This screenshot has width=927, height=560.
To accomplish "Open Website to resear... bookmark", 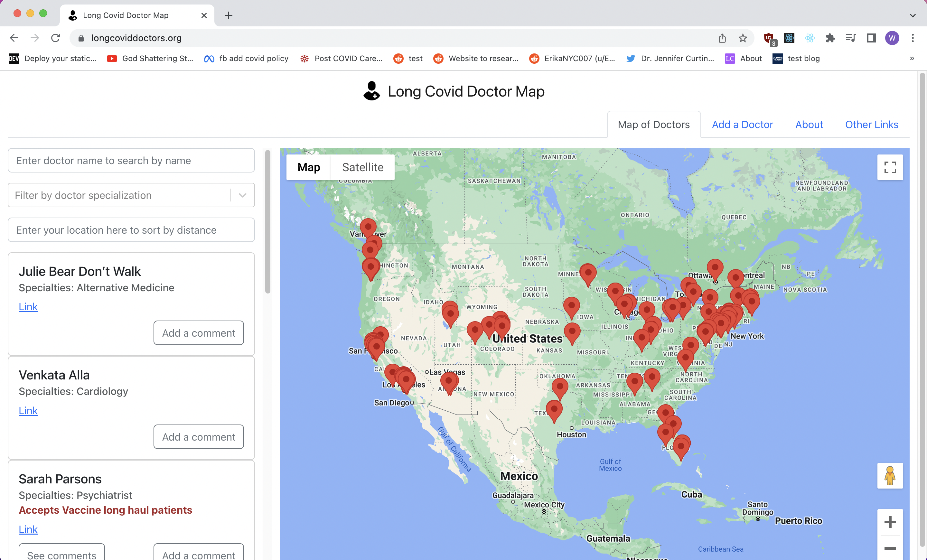I will coord(476,58).
